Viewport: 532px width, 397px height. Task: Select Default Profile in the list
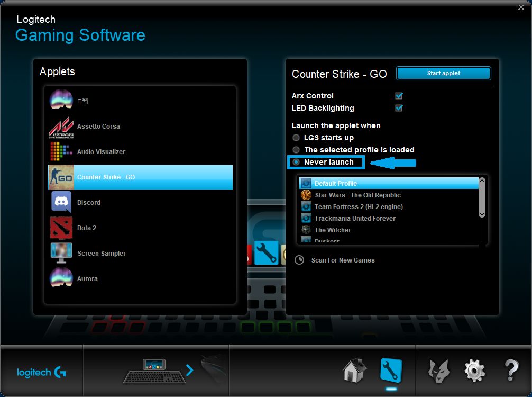[389, 183]
